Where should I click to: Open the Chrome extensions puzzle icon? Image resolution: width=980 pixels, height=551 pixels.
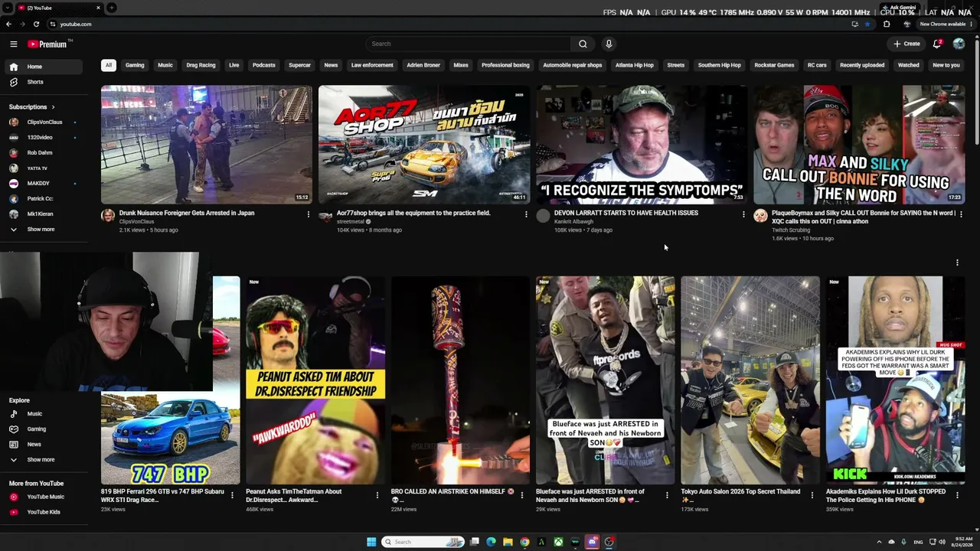887,24
